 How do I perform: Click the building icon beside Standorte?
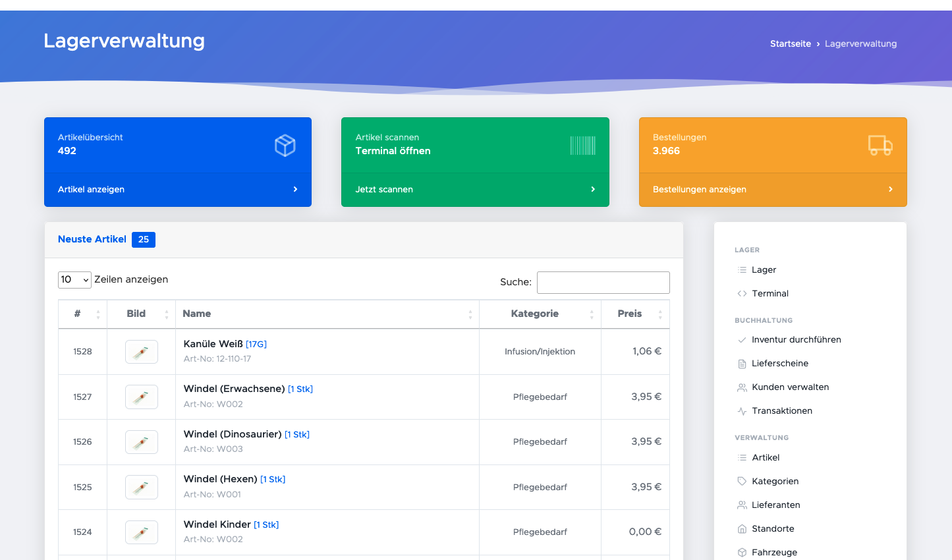pyautogui.click(x=742, y=529)
